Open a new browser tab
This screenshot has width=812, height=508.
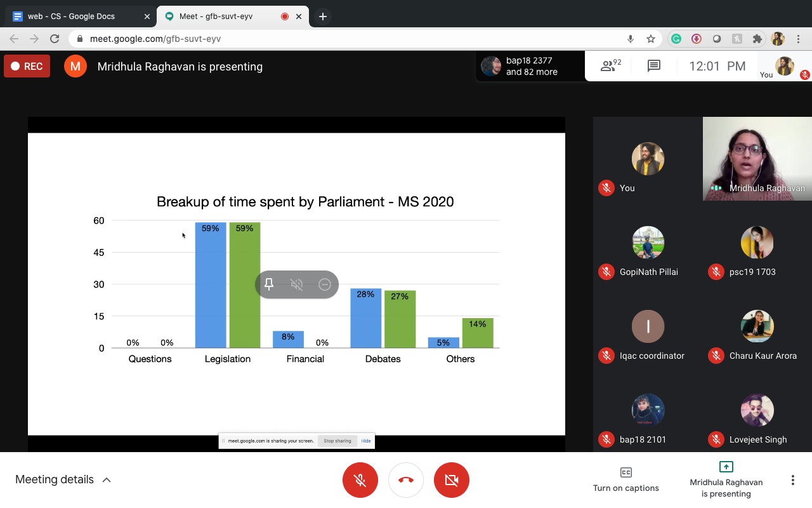tap(323, 17)
